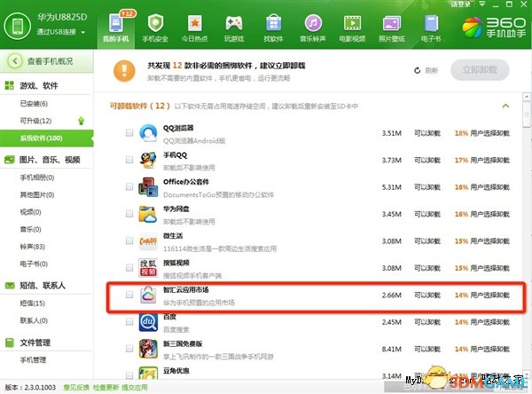Click the scrollbar up arrow
The width and height of the screenshot is (532, 394).
point(527,96)
